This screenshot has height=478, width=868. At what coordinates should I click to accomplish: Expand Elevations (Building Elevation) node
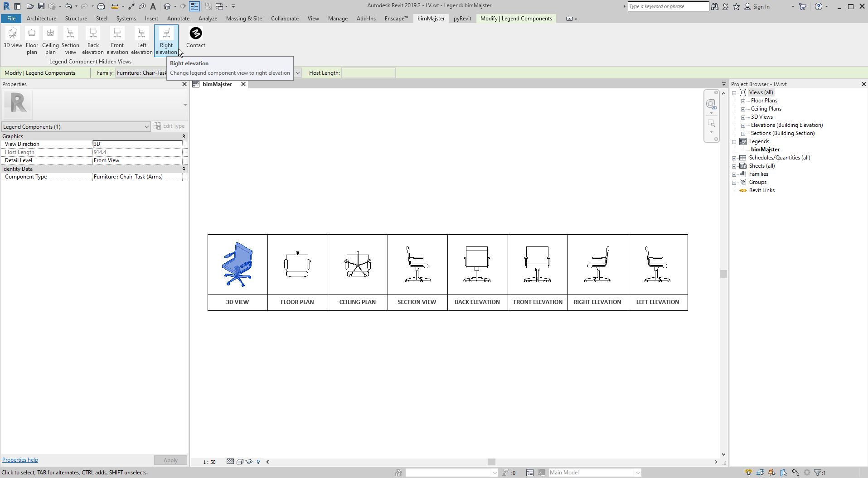743,126
